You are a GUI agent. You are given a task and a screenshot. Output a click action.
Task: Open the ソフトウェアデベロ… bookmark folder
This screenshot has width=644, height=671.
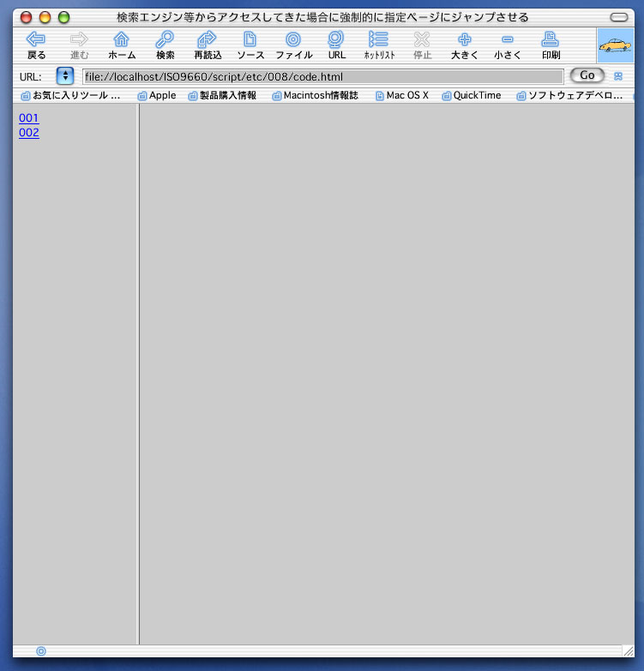(569, 95)
